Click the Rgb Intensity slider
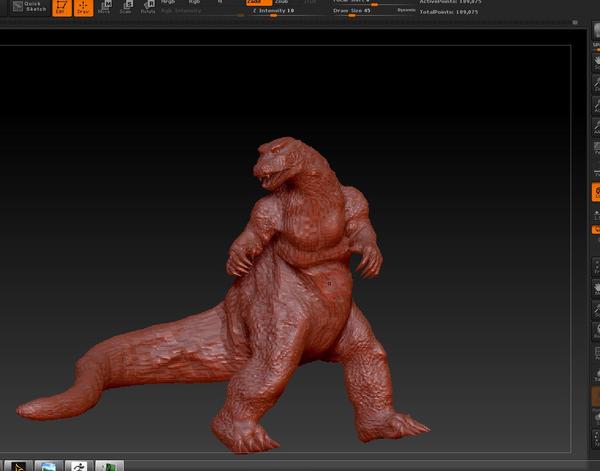The image size is (600, 471). coord(202,12)
